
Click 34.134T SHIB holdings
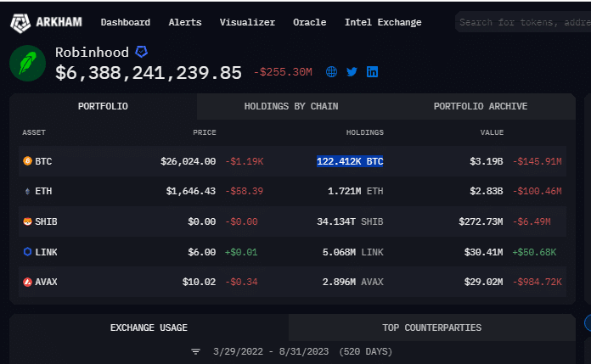tap(350, 221)
